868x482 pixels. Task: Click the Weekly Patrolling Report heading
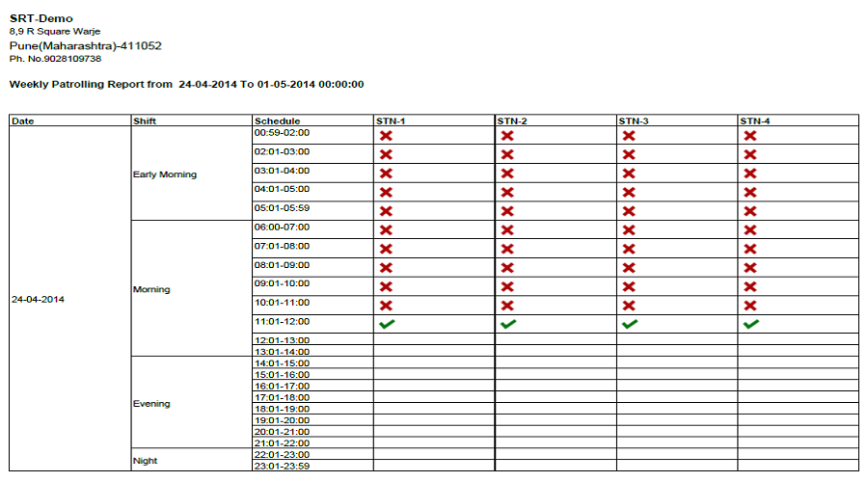[x=186, y=85]
